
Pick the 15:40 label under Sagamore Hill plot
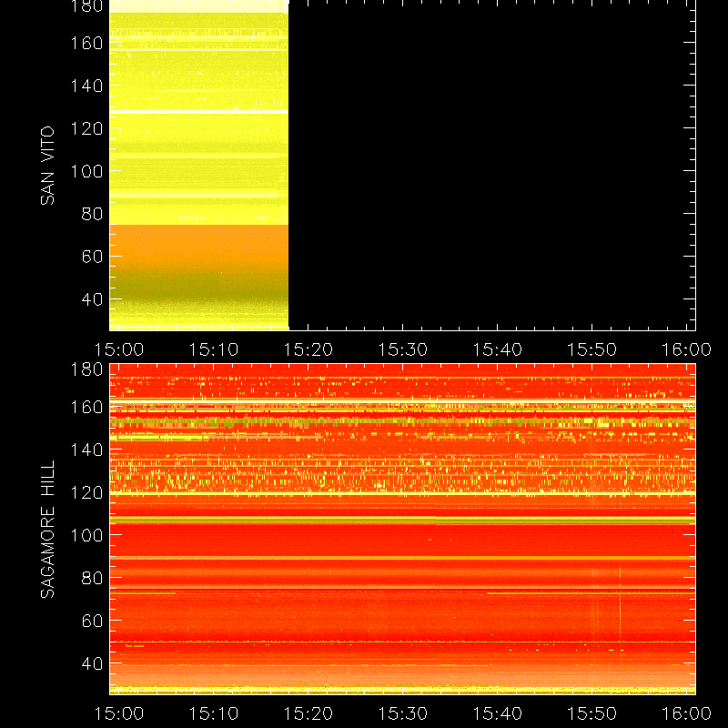point(497,713)
